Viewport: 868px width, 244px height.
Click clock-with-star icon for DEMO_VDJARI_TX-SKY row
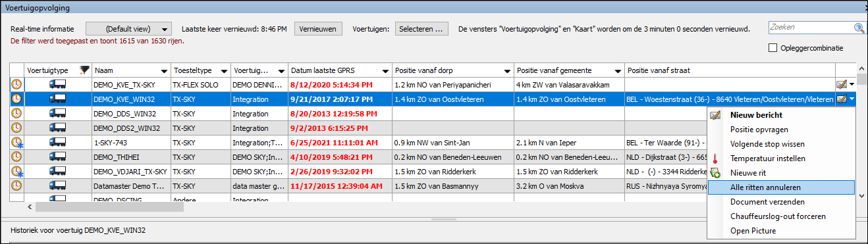pos(16,171)
